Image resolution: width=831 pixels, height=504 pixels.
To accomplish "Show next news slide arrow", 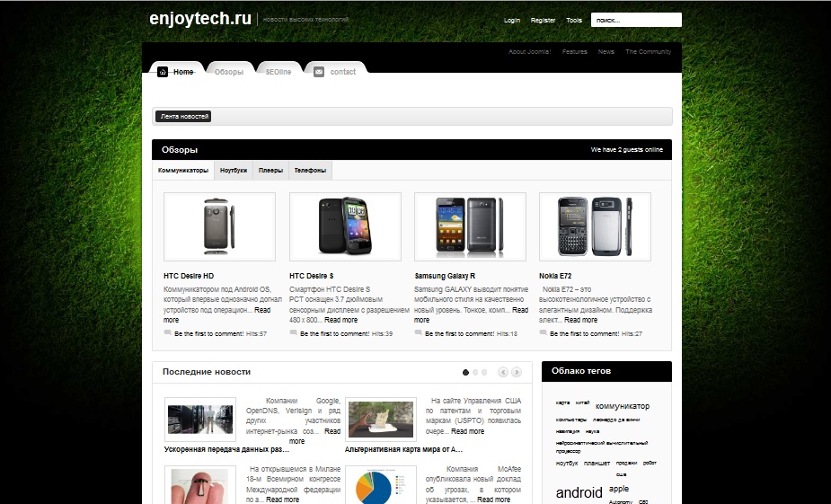I will pos(517,372).
